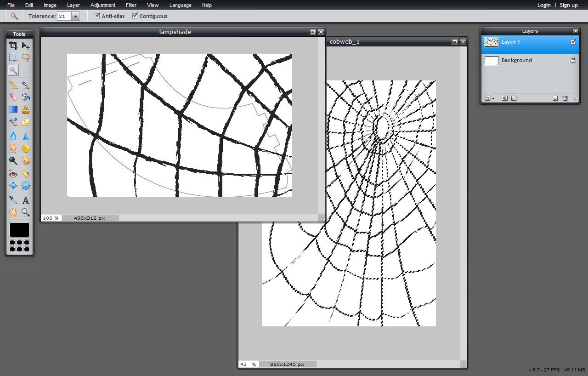Click the Tolerance value field
Image resolution: width=588 pixels, height=376 pixels.
pos(64,16)
